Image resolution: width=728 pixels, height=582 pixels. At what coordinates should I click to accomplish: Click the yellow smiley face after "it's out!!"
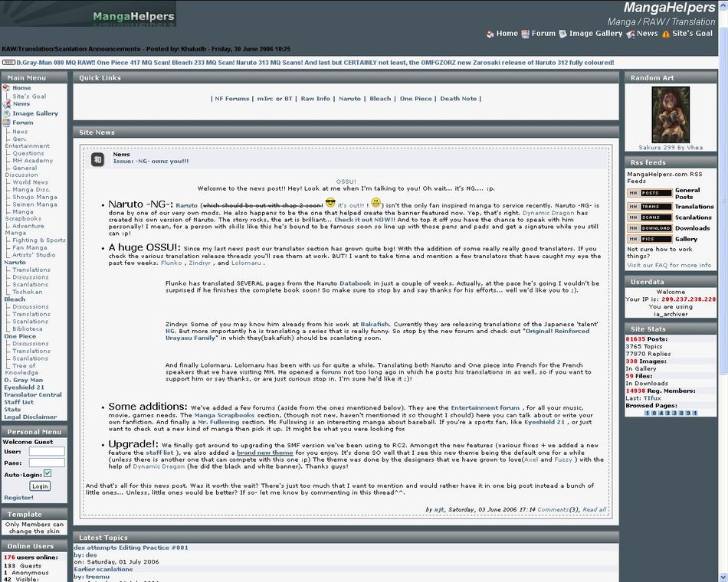pyautogui.click(x=376, y=203)
